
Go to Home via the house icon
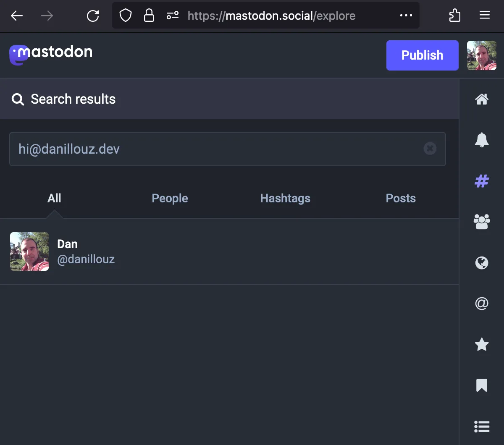482,99
